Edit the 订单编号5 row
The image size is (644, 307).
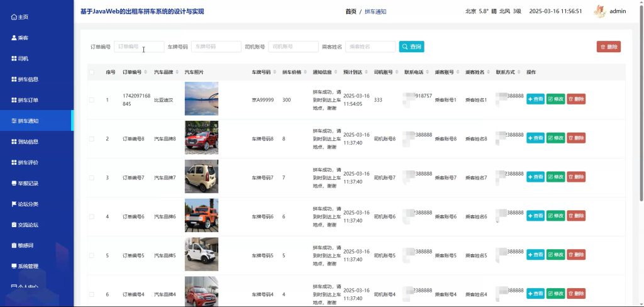(x=556, y=255)
